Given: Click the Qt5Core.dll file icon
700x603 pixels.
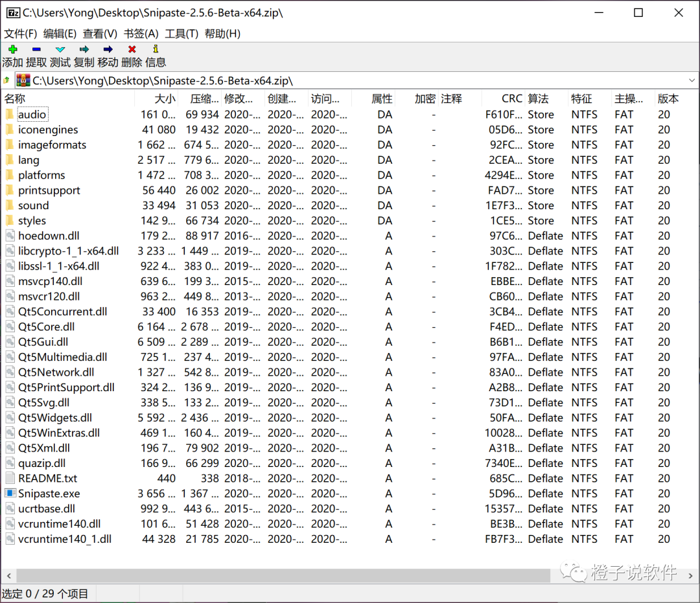Looking at the screenshot, I should tap(10, 326).
